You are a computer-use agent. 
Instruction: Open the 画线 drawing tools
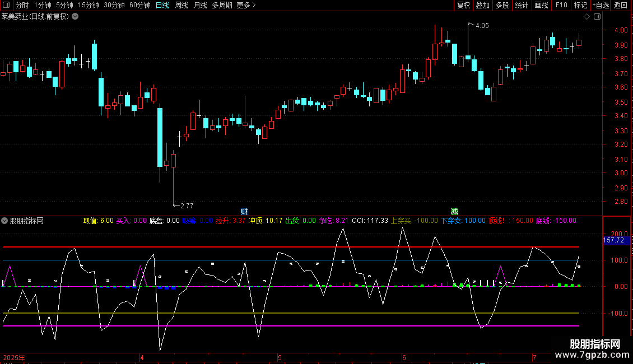(541, 5)
